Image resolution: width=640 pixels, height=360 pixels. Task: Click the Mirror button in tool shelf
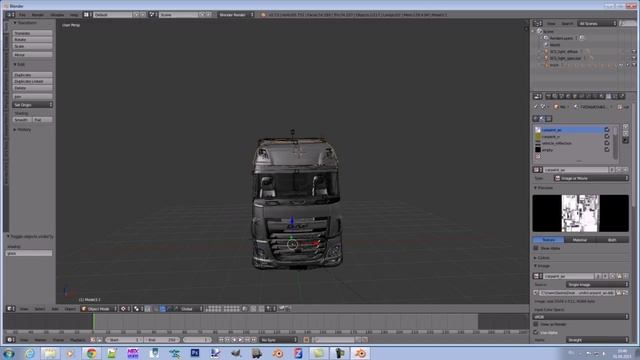coord(32,55)
